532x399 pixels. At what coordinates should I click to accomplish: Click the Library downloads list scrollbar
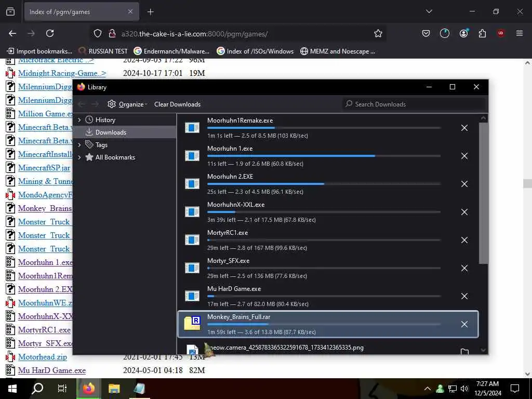[484, 193]
